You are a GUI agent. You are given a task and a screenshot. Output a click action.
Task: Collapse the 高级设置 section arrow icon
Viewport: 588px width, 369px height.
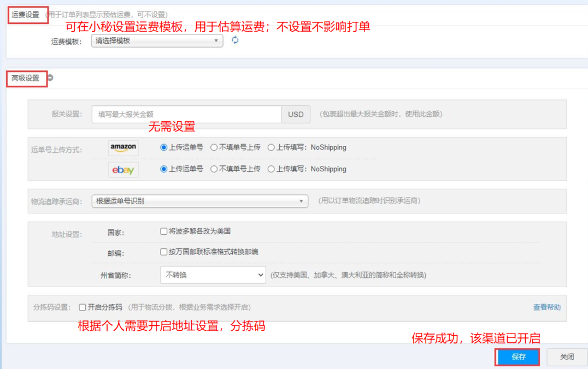tap(50, 78)
